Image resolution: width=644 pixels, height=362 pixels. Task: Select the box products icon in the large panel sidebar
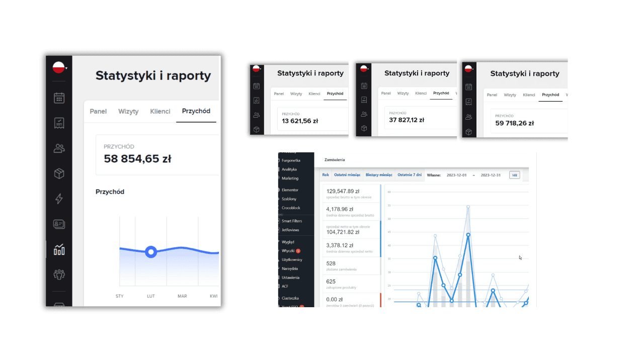tap(59, 173)
